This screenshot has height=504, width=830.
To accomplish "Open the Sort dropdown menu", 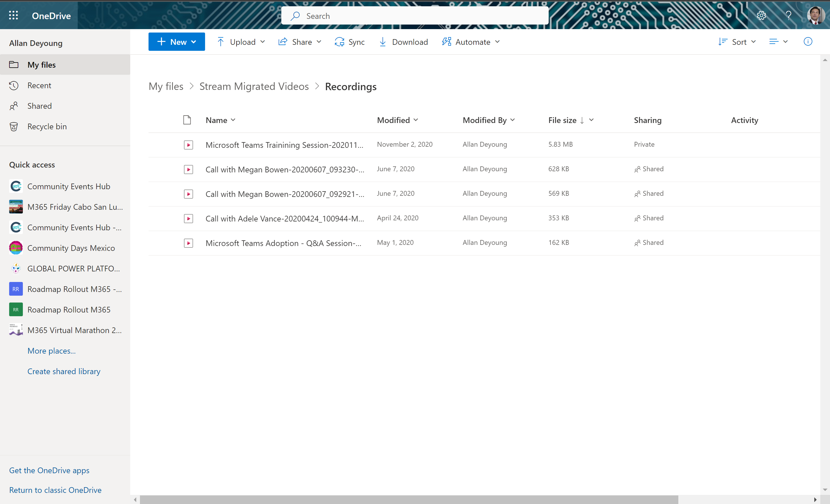I will 737,42.
